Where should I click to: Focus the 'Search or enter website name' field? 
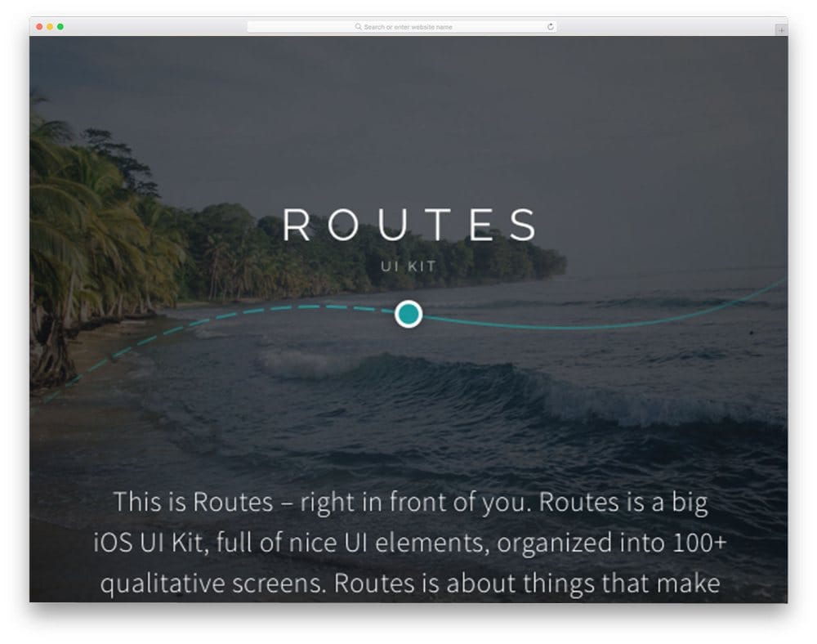[x=402, y=27]
